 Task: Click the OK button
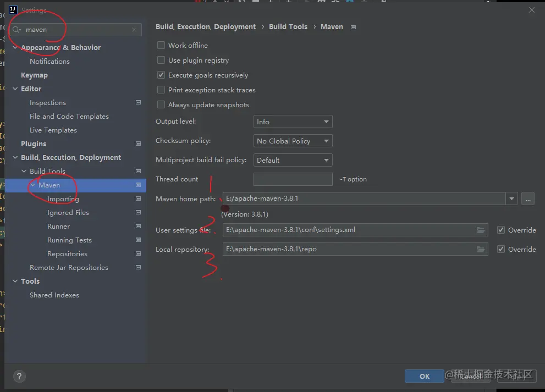point(424,376)
